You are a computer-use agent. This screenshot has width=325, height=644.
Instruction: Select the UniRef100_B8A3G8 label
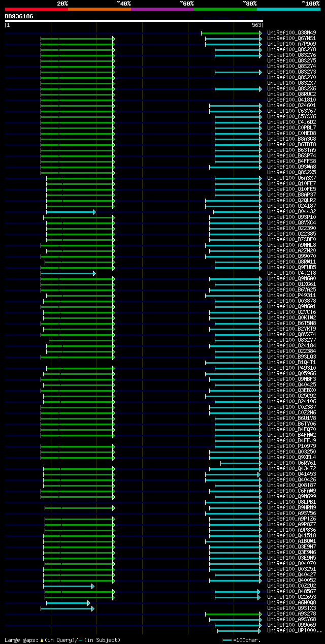pos(292,139)
